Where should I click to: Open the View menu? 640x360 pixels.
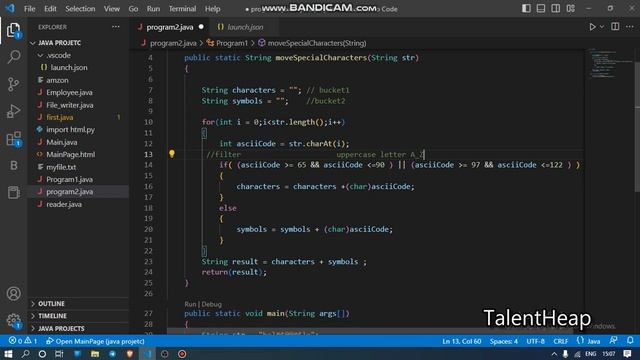pyautogui.click(x=111, y=9)
